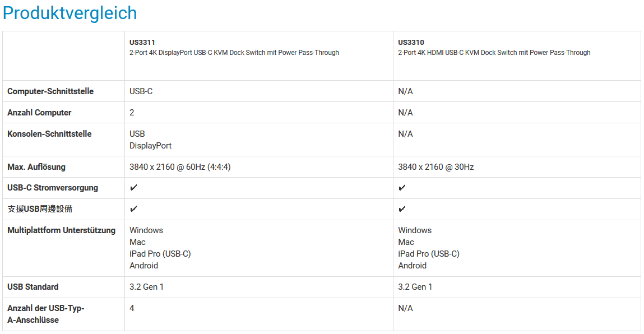Click USB-C Stromversorgung checkmark for US3311
644x334 pixels.
pyautogui.click(x=133, y=188)
